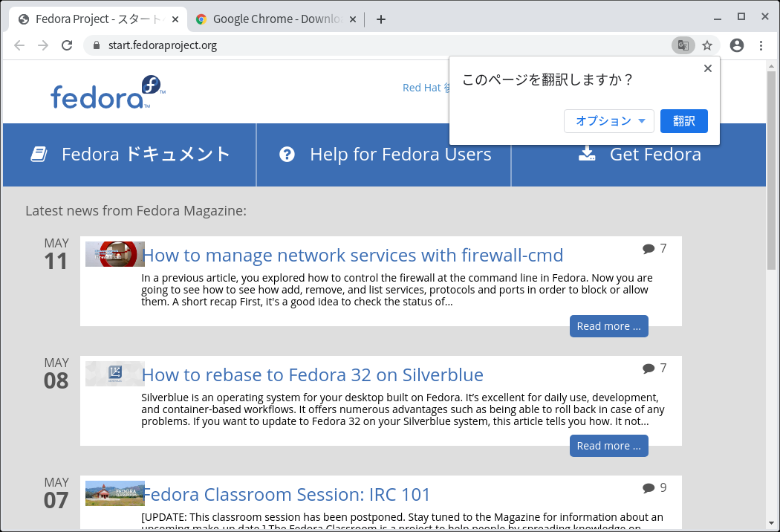Open firewall-cmd article title link

[353, 256]
